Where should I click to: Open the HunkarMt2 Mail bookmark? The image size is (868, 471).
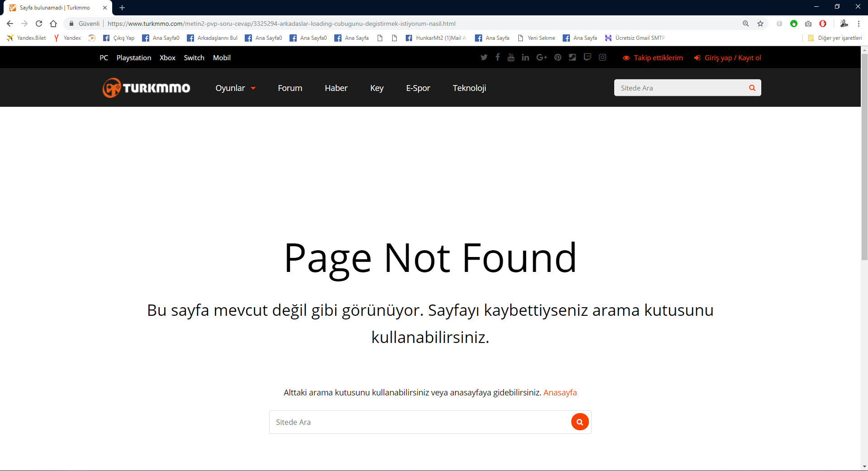pyautogui.click(x=436, y=38)
